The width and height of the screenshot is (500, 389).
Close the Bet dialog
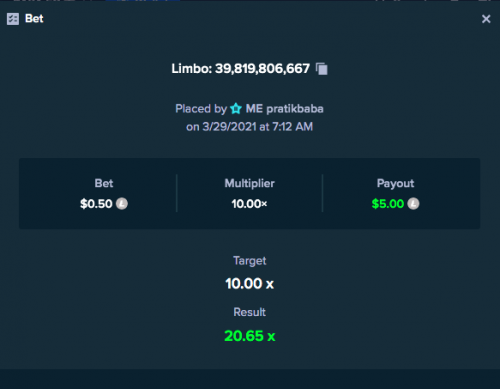tap(486, 19)
